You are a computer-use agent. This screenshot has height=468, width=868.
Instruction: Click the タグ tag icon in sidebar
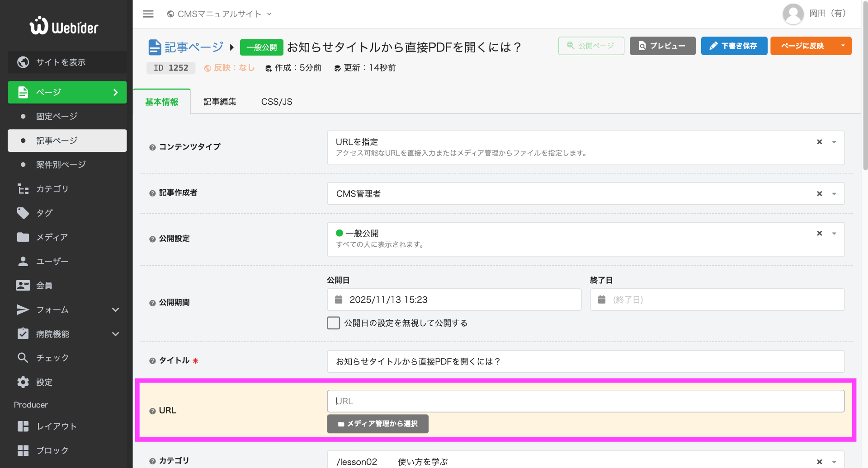(x=23, y=213)
